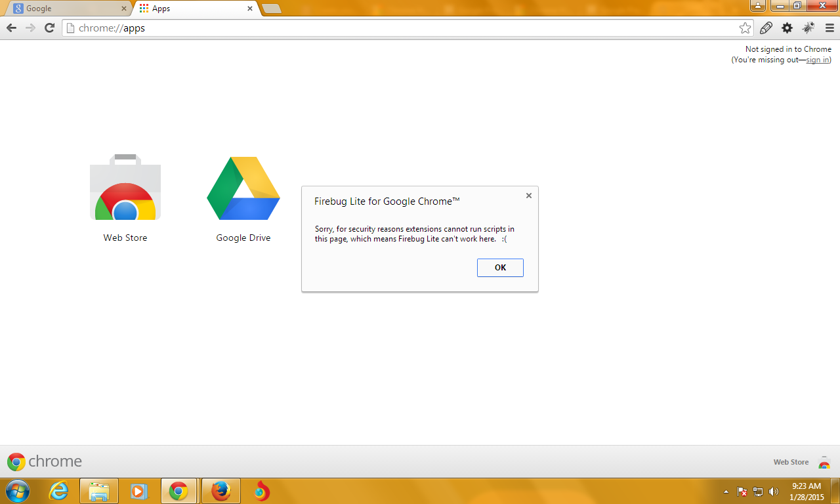Open the clock showing 9:23 AM

(x=807, y=491)
